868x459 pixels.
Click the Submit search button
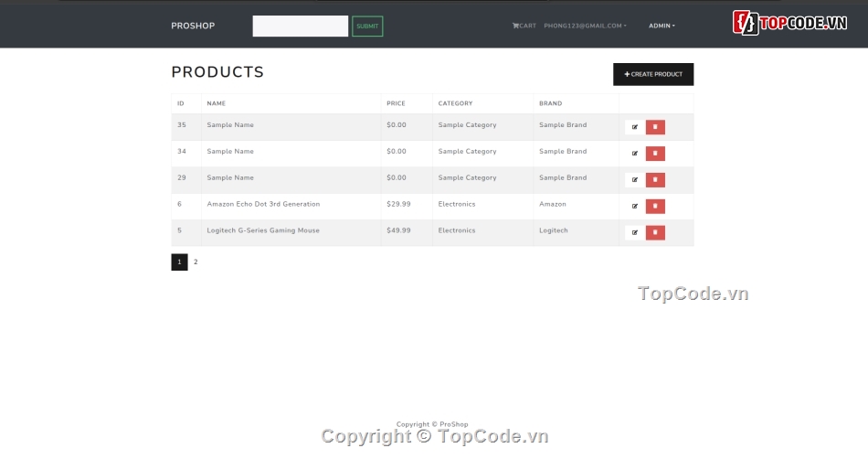tap(367, 27)
